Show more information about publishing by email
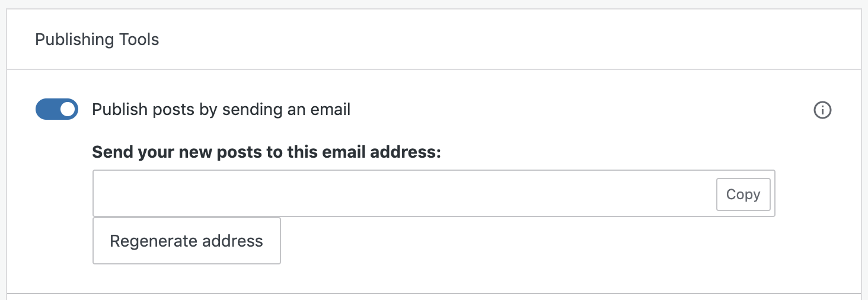The image size is (868, 300). 822,110
